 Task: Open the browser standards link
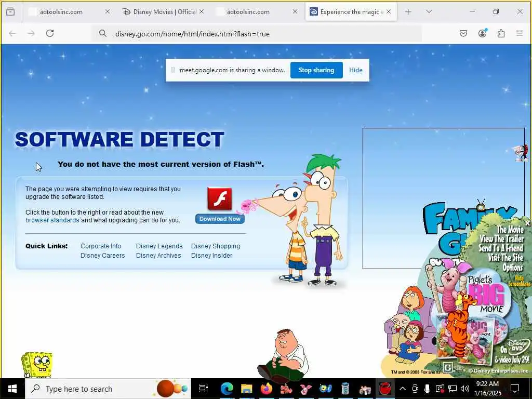coord(52,220)
